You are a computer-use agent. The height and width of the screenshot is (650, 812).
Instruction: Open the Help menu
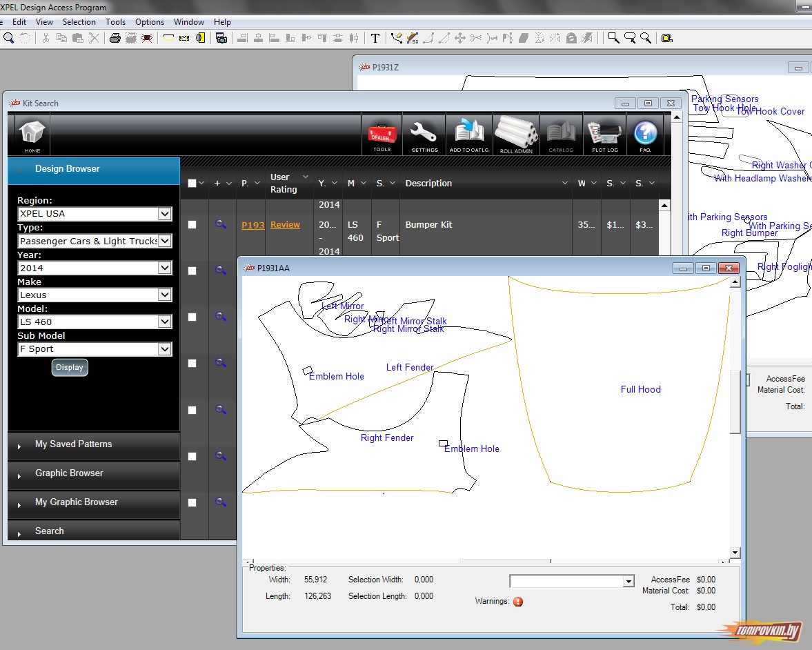tap(222, 22)
